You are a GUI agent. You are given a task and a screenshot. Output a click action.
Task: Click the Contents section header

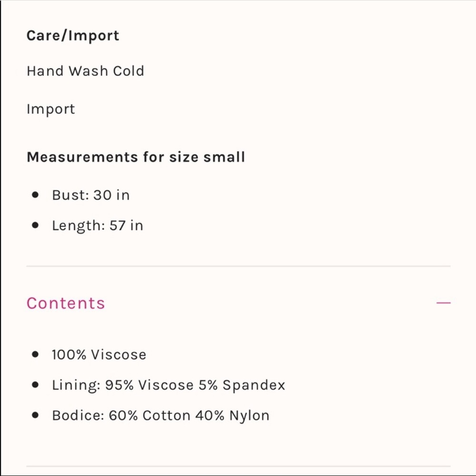66,303
